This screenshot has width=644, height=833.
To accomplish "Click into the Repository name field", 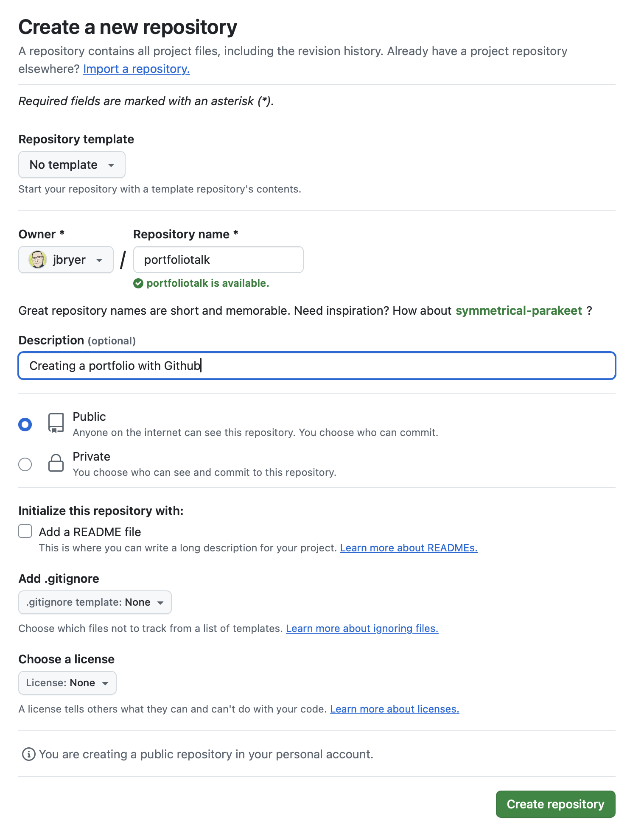I will [218, 260].
